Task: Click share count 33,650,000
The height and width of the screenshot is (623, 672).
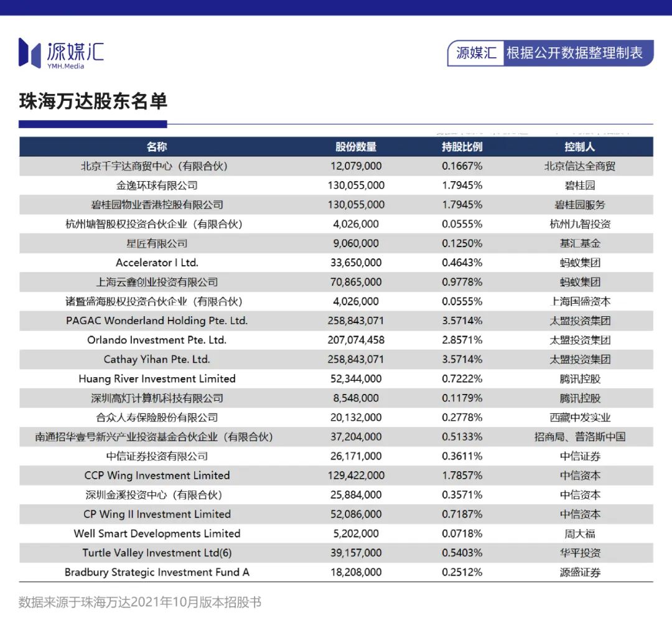Action: pyautogui.click(x=356, y=263)
